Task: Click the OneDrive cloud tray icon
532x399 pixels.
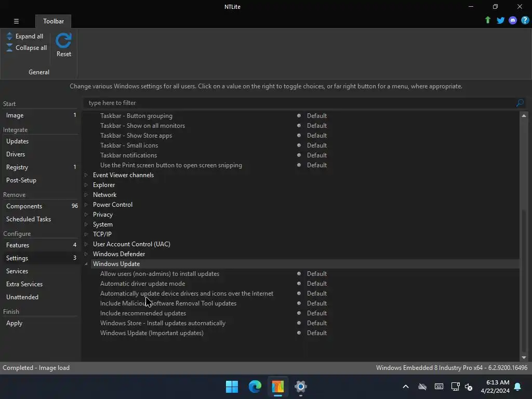Action: (422, 387)
